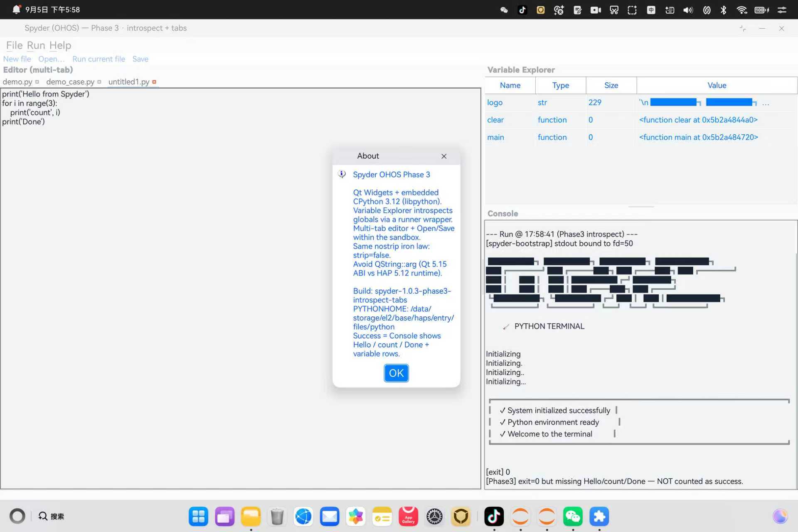The width and height of the screenshot is (798, 532).
Task: Open the app launcher grid in the dock
Action: [198, 517]
